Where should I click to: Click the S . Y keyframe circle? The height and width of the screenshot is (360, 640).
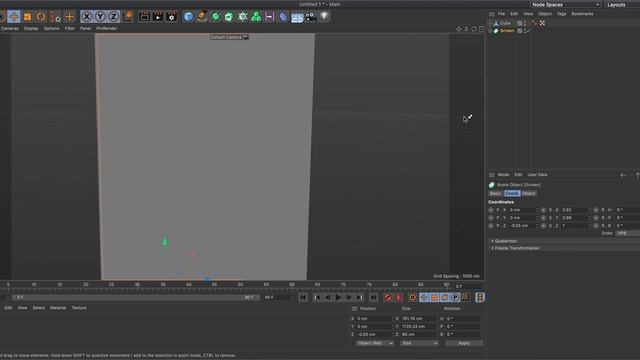click(543, 218)
